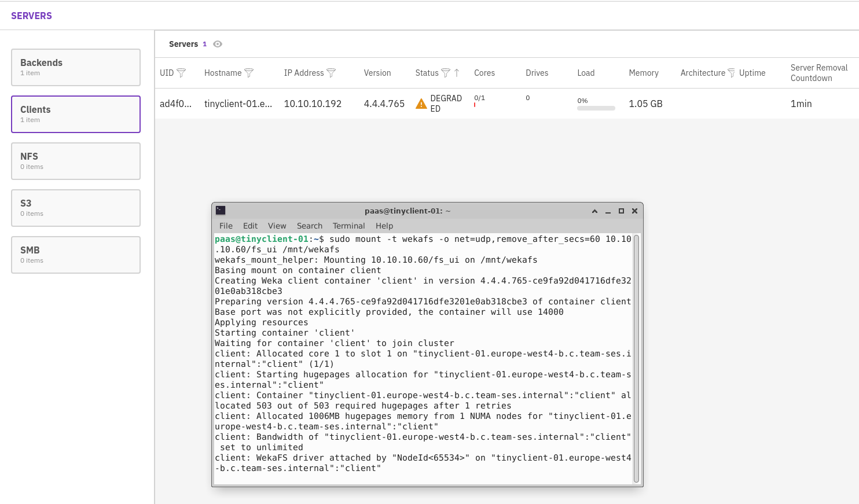Viewport: 859px width, 504px height.
Task: Click the Memory column header
Action: click(644, 73)
